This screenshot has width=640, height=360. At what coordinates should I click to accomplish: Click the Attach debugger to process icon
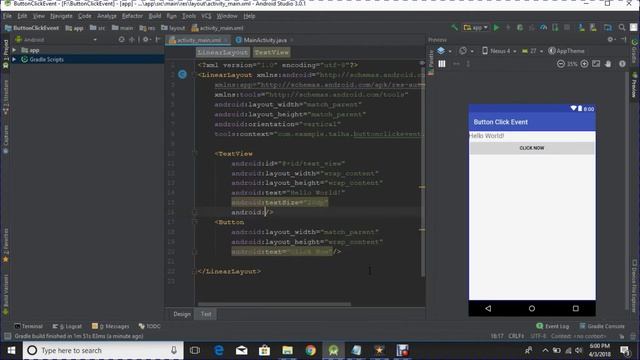click(555, 28)
